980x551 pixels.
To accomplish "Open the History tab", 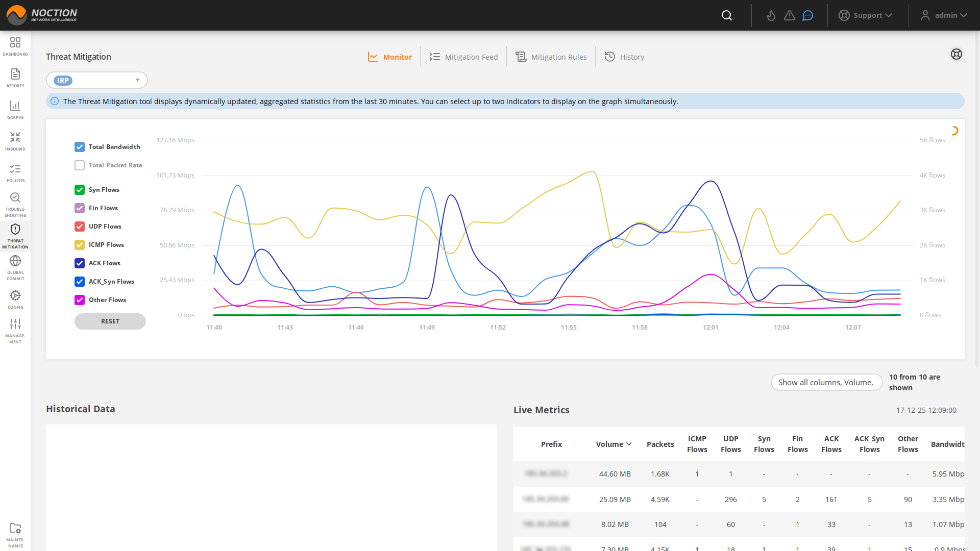I will [624, 57].
